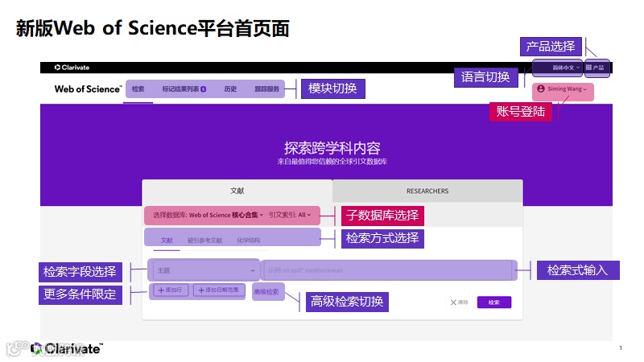The height and width of the screenshot is (362, 644).
Task: Click the Web of Science logo
Action: click(88, 89)
